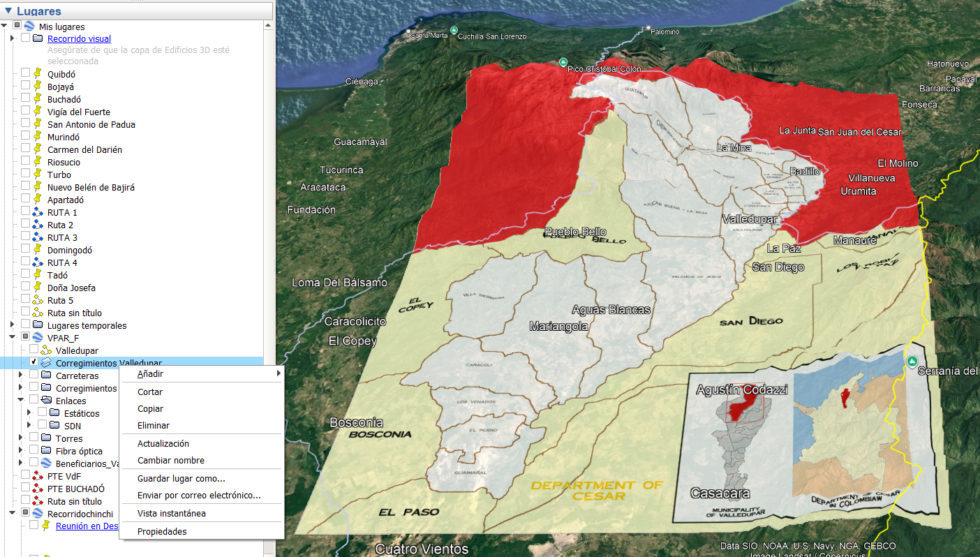Open the Reunión en Des placemark link
Screen dimensions: 980x557
coord(87,526)
